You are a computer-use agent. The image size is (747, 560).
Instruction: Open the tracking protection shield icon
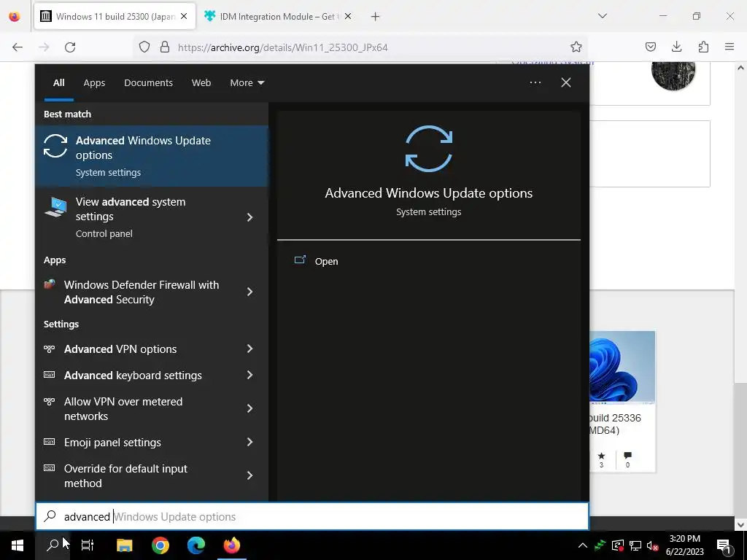[144, 47]
